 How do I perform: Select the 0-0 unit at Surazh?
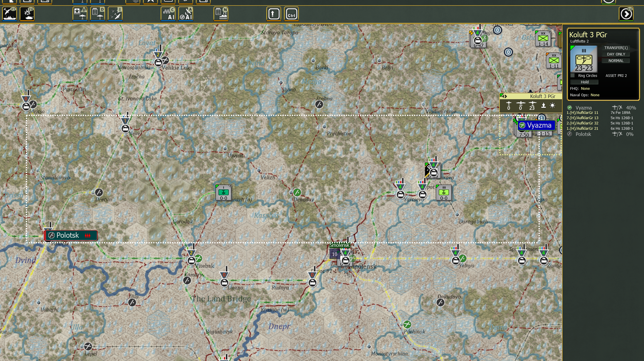click(223, 193)
